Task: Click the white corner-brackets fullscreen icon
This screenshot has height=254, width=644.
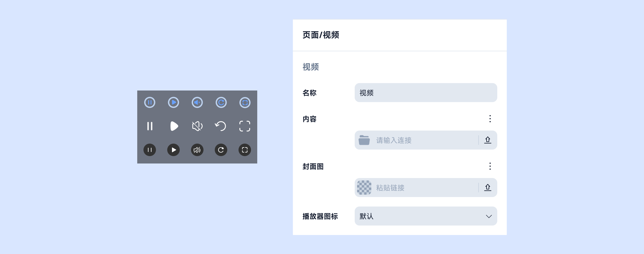Action: pos(245,126)
